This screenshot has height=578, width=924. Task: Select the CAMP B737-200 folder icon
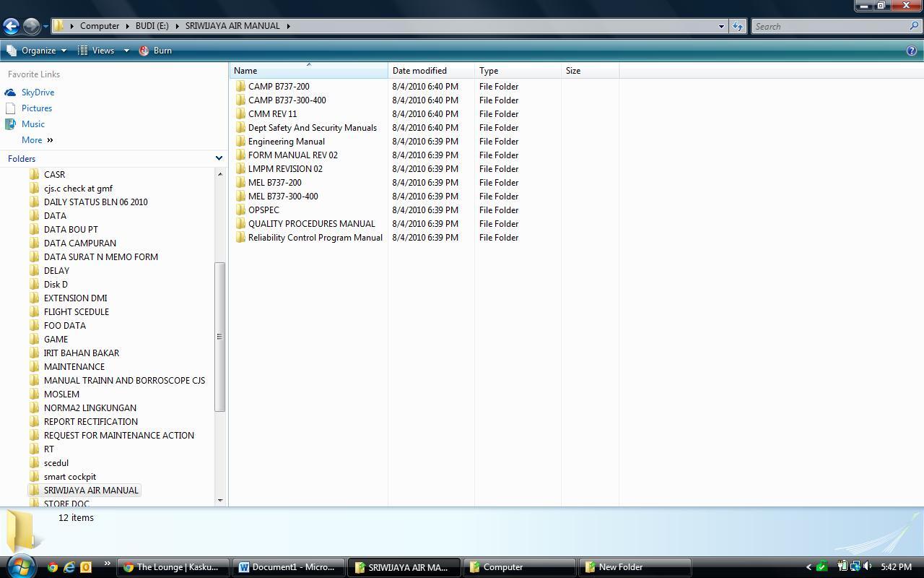[x=240, y=86]
